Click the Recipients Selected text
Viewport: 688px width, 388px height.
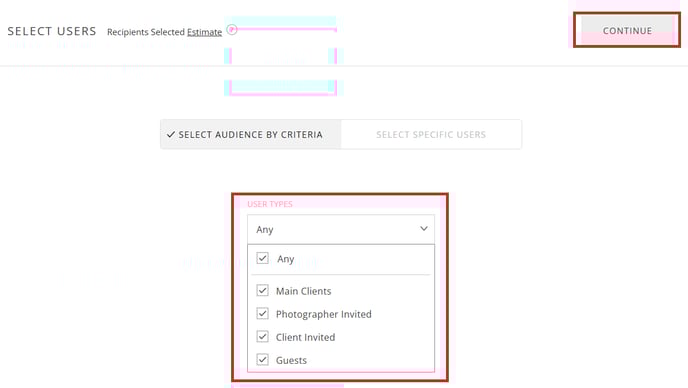[x=146, y=32]
